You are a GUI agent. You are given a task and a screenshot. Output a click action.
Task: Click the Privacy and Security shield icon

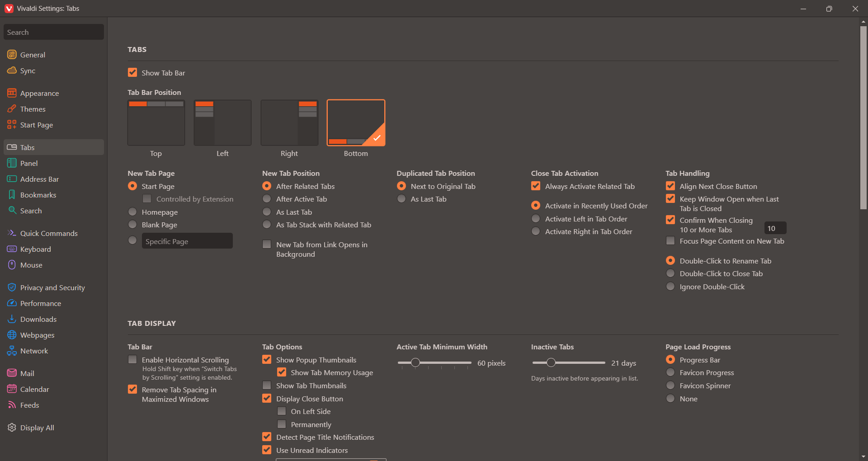click(12, 287)
